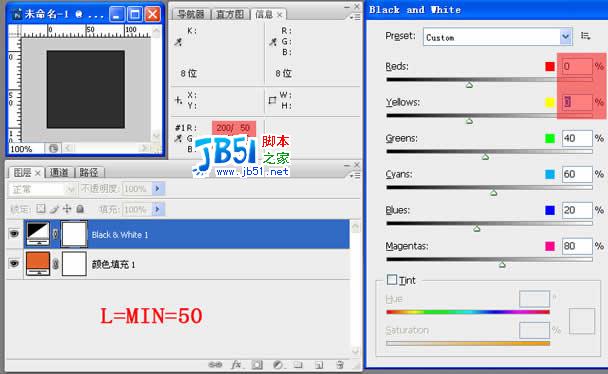Click the lock transparent pixels icon
608x374 pixels.
coord(41,209)
